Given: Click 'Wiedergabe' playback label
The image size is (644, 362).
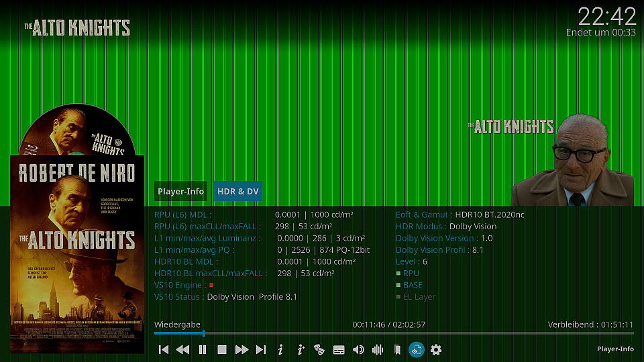Looking at the screenshot, I should point(177,324).
